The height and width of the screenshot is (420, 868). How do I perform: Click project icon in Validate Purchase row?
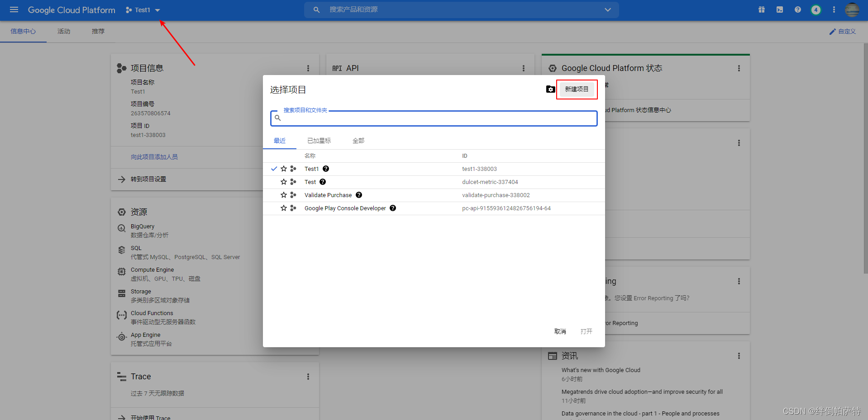pos(293,195)
